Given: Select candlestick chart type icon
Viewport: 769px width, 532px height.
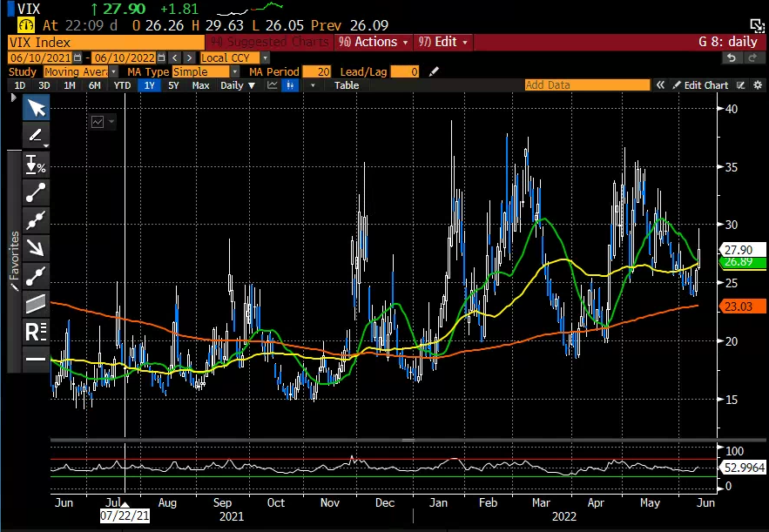Looking at the screenshot, I should pyautogui.click(x=290, y=85).
